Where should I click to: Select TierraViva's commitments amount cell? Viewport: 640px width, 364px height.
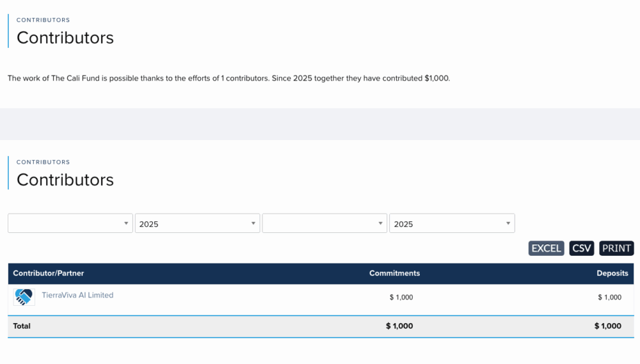pyautogui.click(x=401, y=297)
